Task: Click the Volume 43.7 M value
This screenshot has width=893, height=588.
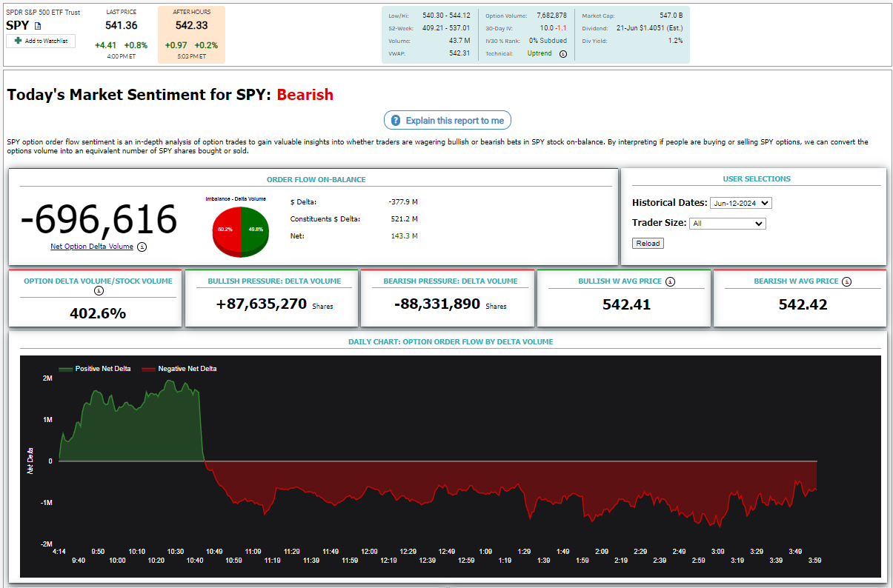Action: [459, 41]
